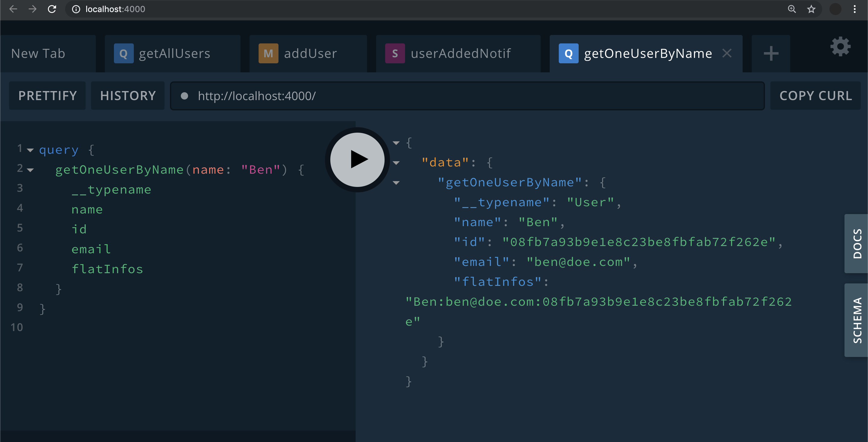
Task: Click the COPY CURL button
Action: point(816,96)
